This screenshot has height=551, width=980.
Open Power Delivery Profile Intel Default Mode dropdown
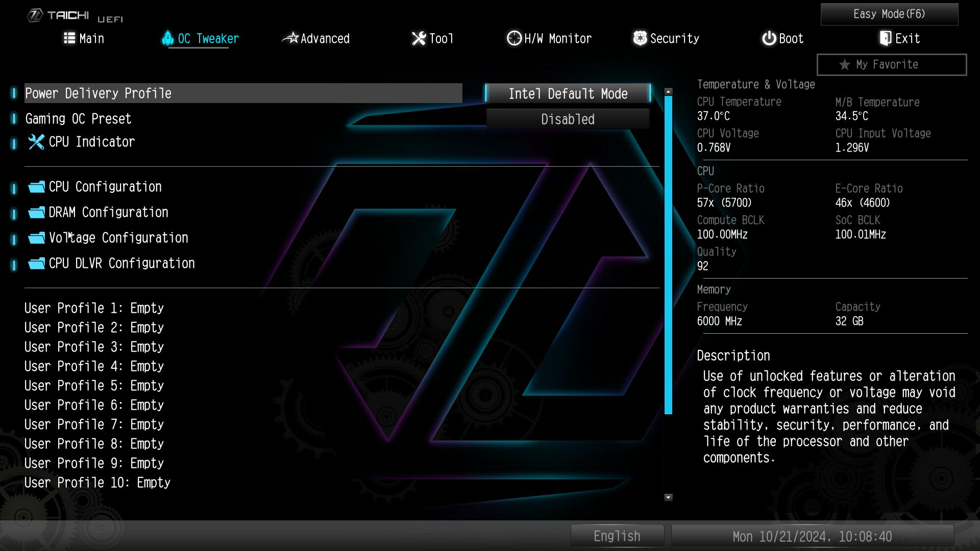pyautogui.click(x=568, y=94)
